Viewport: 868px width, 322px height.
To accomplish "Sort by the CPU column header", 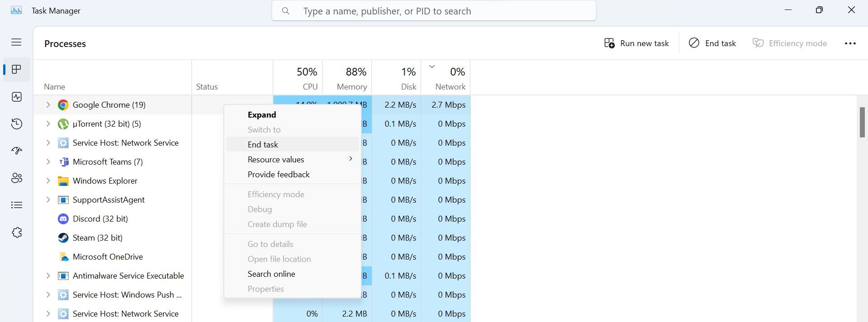I will (298, 77).
